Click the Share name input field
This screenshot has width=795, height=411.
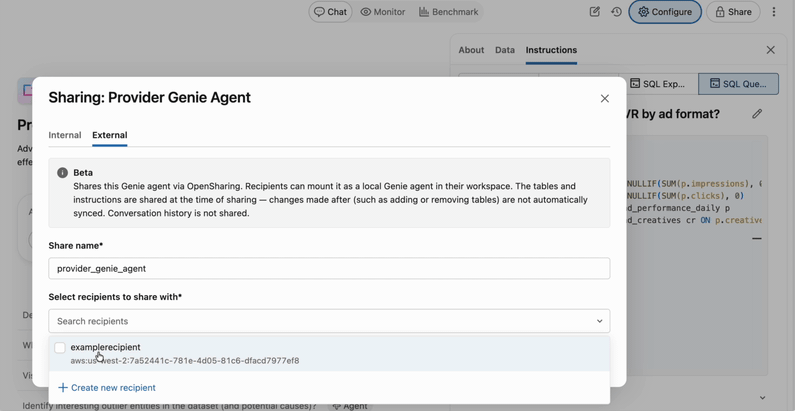click(329, 269)
